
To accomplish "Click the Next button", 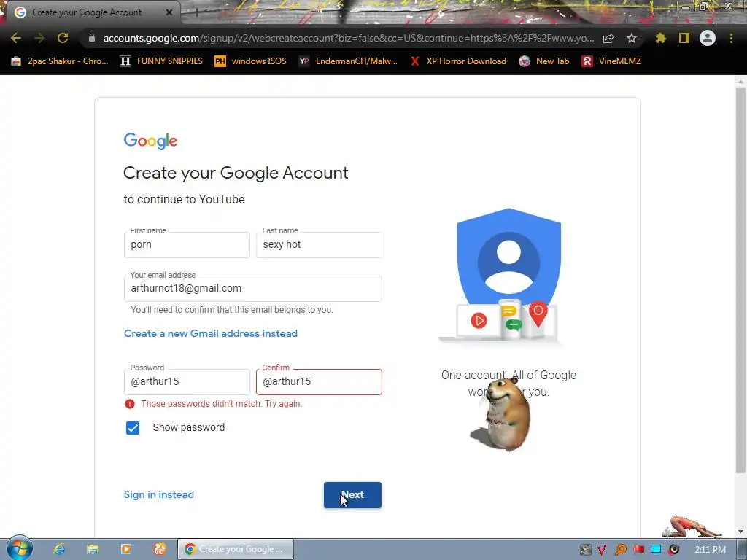I will (352, 495).
